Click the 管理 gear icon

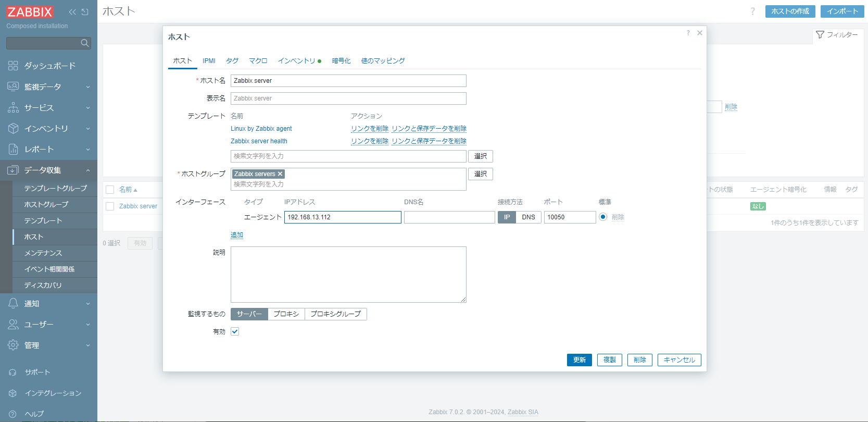pyautogui.click(x=13, y=345)
